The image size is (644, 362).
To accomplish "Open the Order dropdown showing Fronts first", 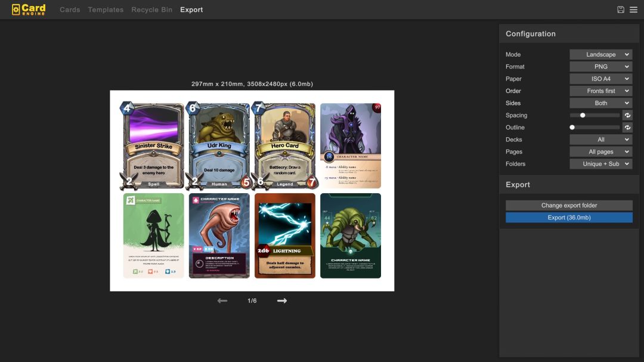I will pyautogui.click(x=601, y=91).
